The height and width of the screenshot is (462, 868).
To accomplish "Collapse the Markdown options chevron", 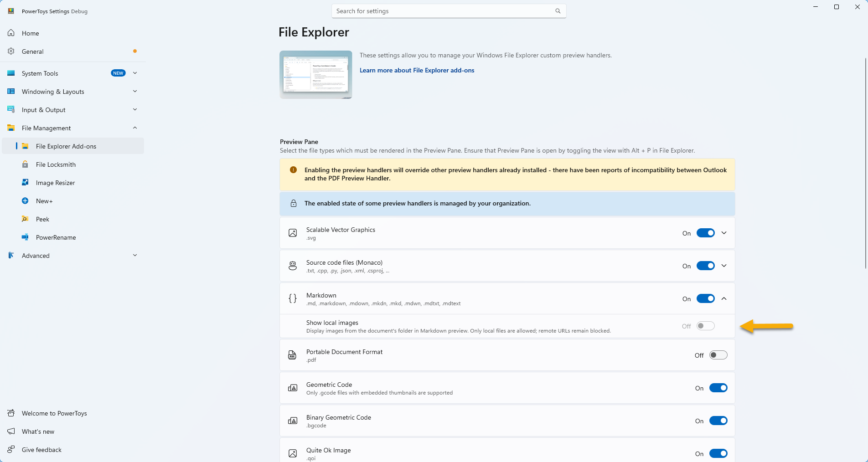I will tap(724, 298).
